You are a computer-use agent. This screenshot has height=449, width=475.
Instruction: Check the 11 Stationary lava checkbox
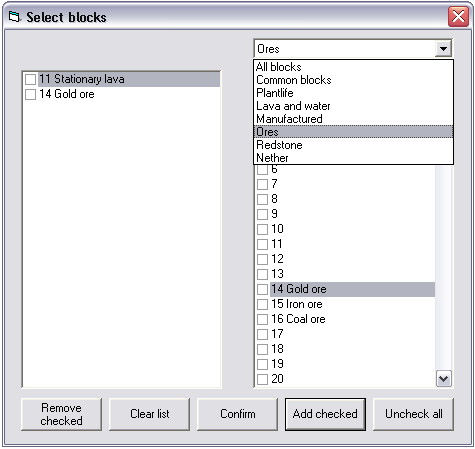pyautogui.click(x=30, y=79)
